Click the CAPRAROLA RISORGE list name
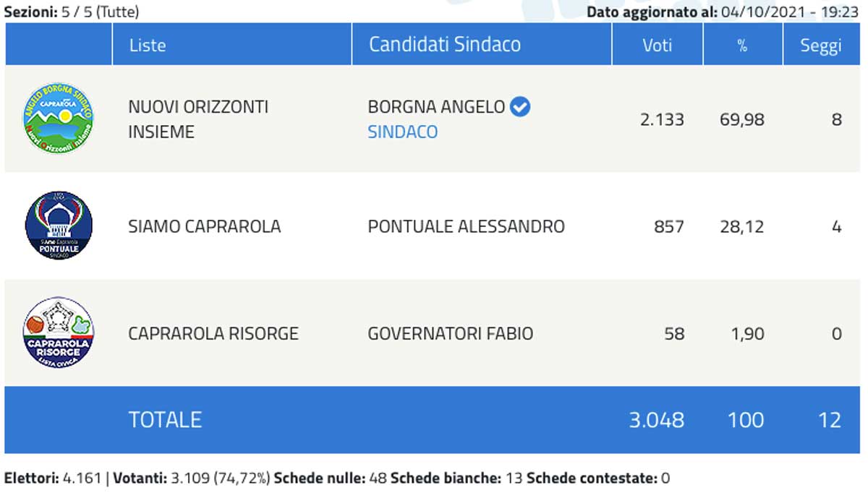 click(x=213, y=333)
